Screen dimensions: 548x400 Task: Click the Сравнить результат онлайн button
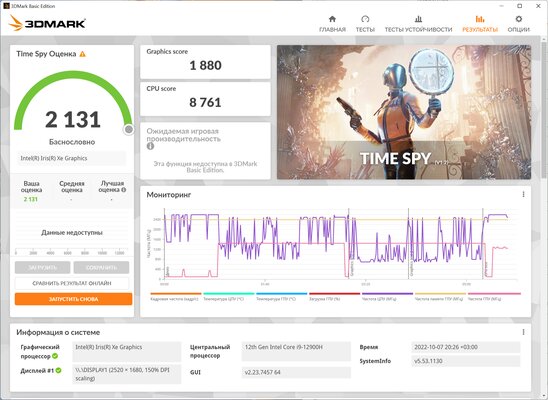tap(72, 283)
